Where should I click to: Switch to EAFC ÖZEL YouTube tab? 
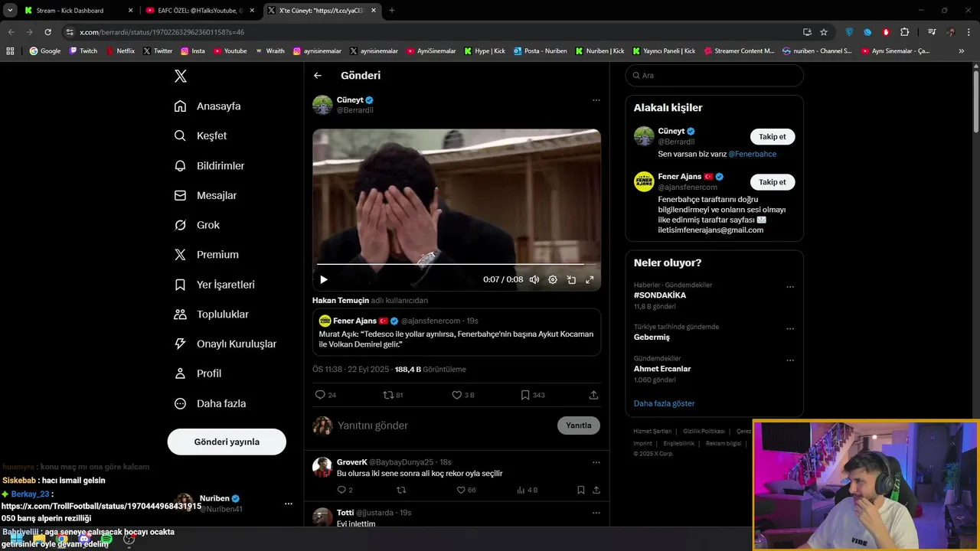coord(201,11)
